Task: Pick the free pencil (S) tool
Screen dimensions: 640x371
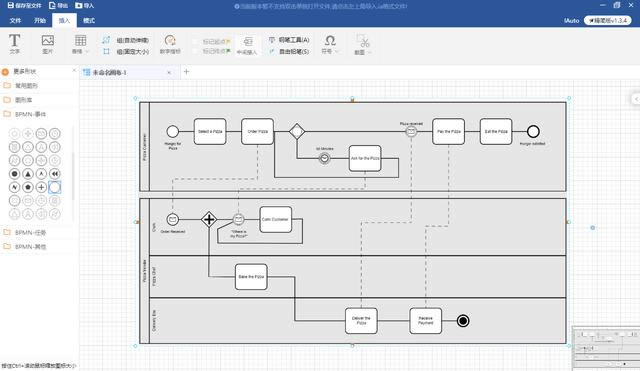Action: pos(289,51)
